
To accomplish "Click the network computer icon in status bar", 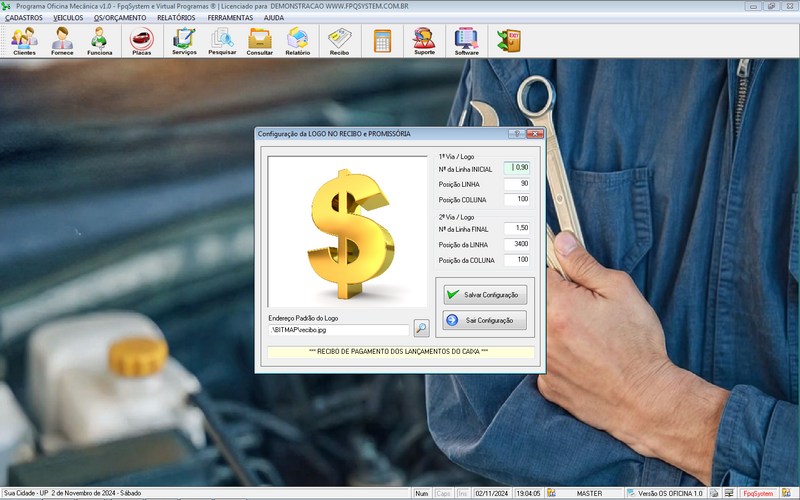I will (x=729, y=493).
